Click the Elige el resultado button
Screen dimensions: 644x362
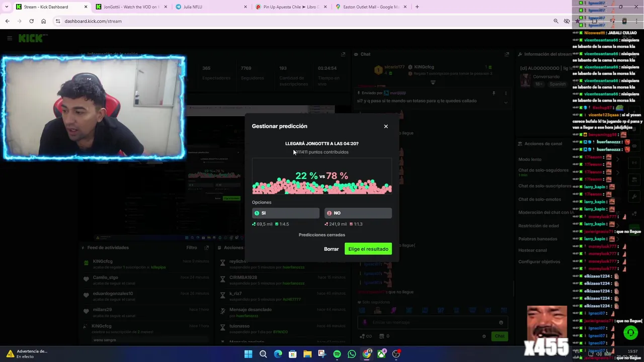[368, 249]
